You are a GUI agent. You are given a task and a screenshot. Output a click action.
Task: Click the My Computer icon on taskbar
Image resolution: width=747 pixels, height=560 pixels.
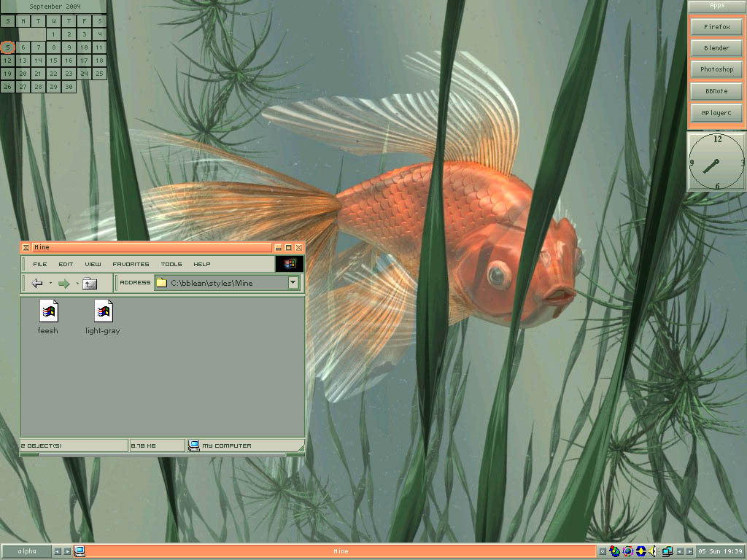click(x=80, y=551)
